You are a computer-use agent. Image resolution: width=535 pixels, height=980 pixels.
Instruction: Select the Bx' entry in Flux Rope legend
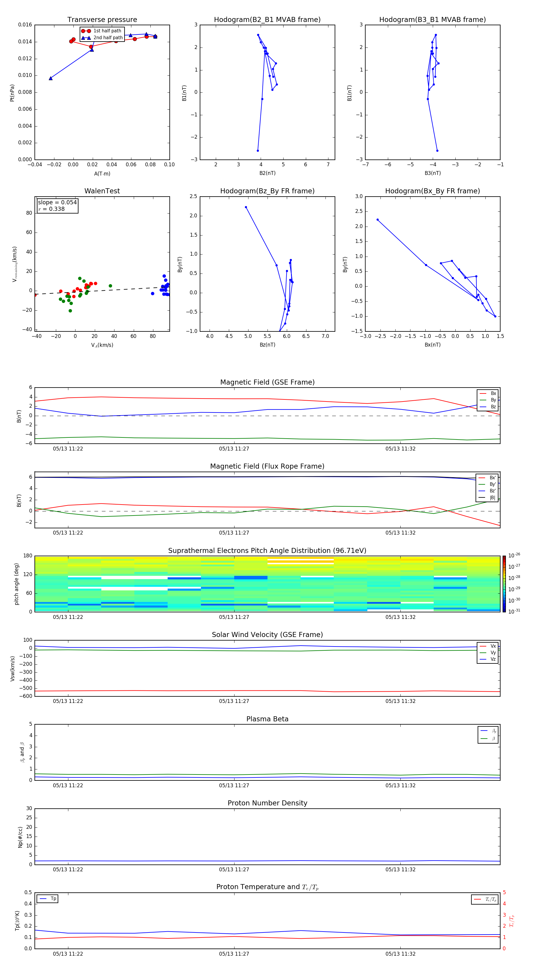pos(487,478)
